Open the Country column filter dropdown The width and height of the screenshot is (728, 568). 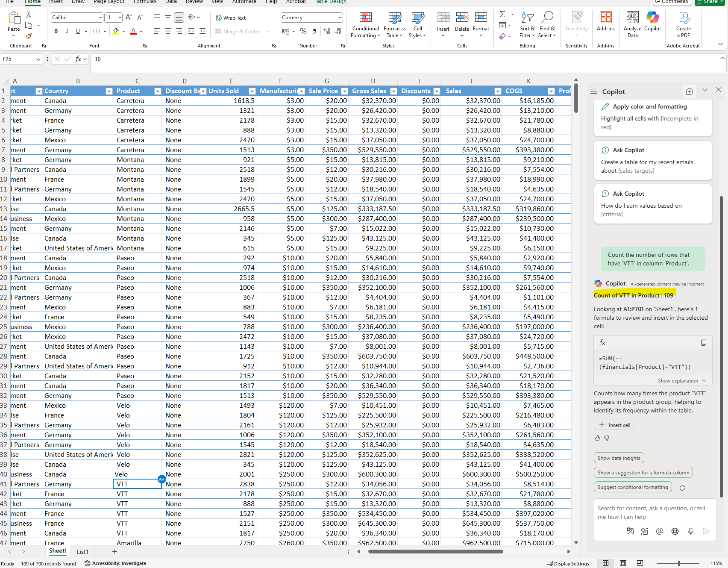tap(109, 91)
